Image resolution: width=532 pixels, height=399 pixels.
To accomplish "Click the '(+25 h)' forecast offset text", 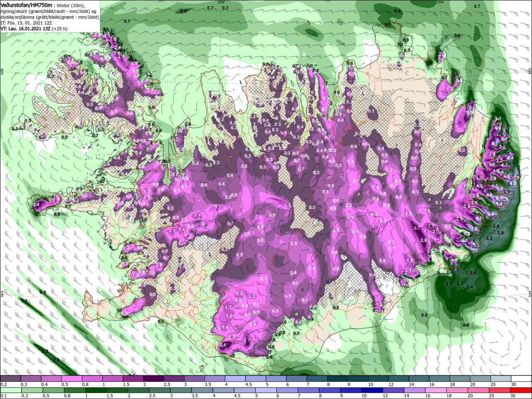I will tap(60, 29).
